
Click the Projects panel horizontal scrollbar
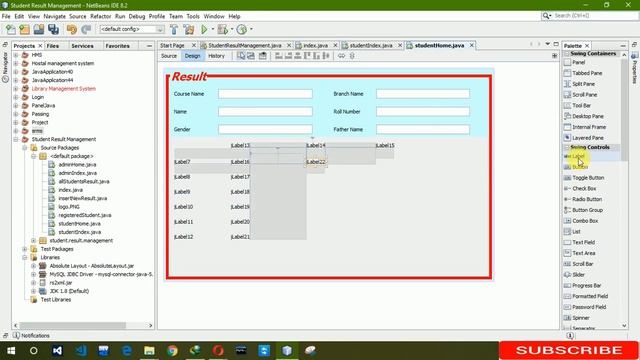tap(73, 325)
